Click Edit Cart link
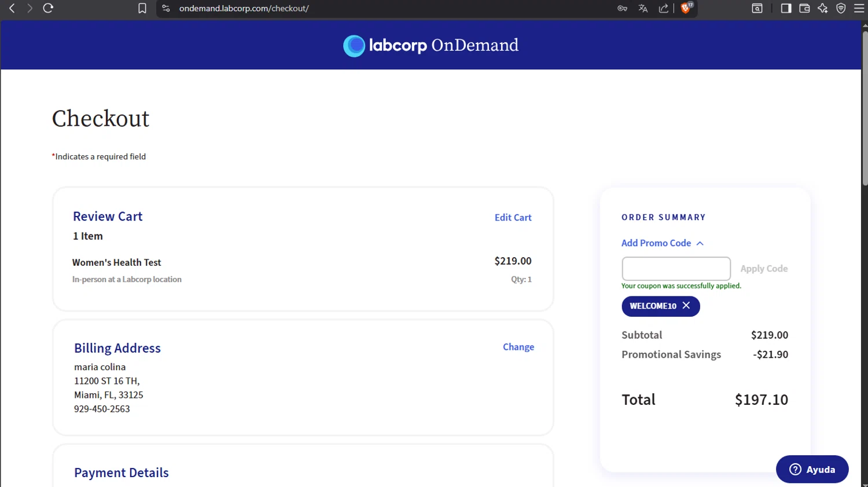 click(x=513, y=218)
